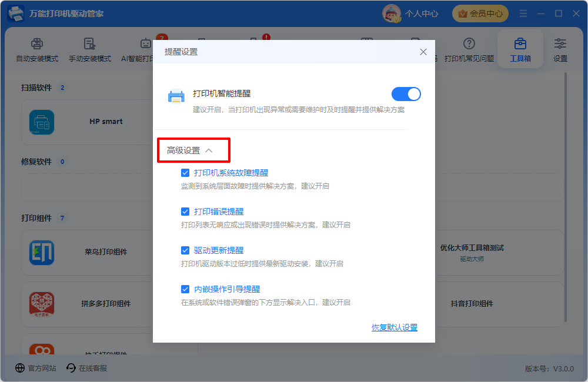Click the 修复软件 section heading
Image resolution: width=588 pixels, height=382 pixels.
click(x=36, y=162)
